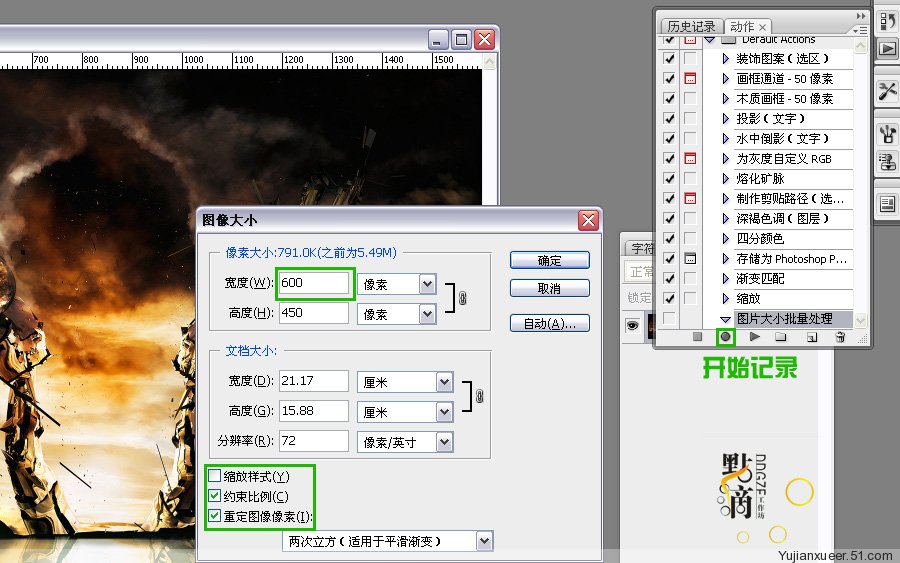Toggle the 缩放样式 checkbox

click(215, 475)
